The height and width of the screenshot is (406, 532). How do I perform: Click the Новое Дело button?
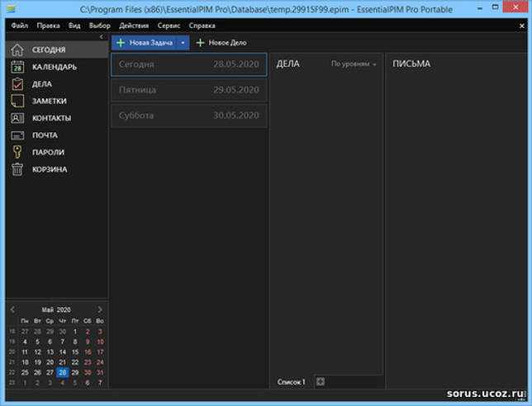(221, 43)
